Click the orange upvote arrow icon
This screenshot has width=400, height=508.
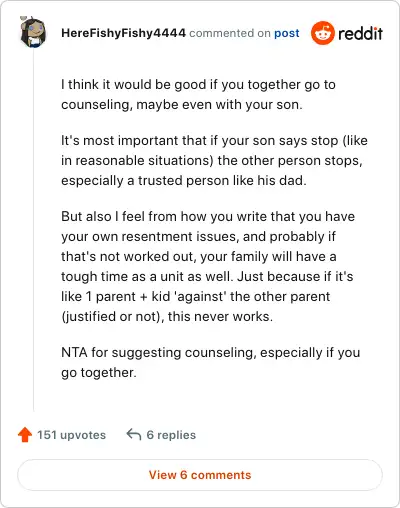25,435
